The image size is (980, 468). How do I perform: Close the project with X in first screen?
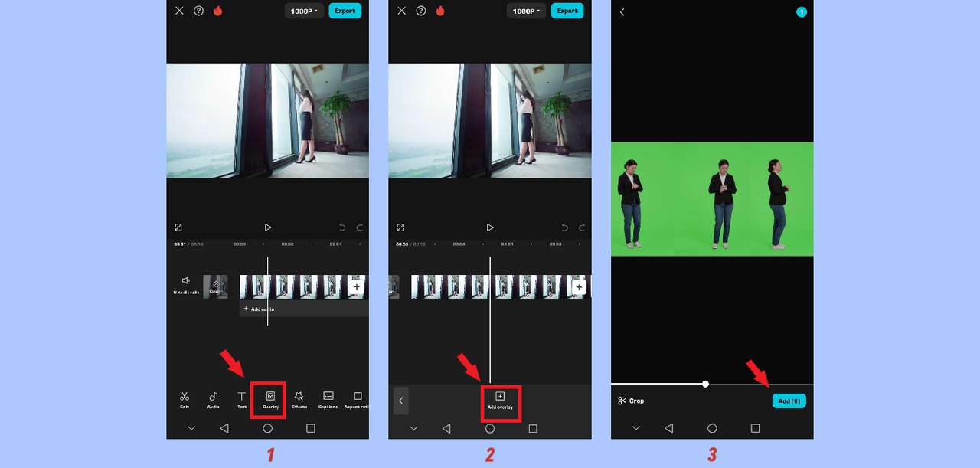pyautogui.click(x=179, y=11)
